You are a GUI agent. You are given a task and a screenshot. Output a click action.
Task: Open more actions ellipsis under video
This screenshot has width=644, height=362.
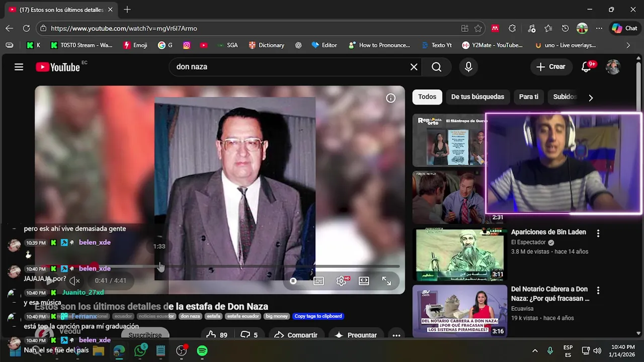pyautogui.click(x=396, y=335)
